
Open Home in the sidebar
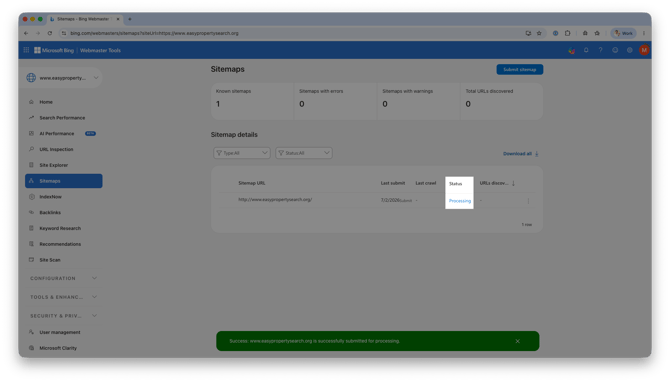(63, 102)
